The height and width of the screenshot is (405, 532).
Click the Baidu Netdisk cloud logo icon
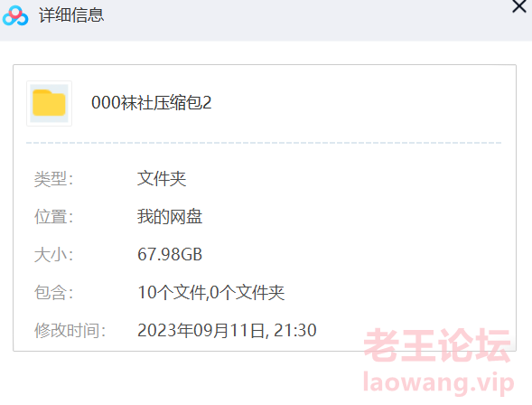click(15, 15)
